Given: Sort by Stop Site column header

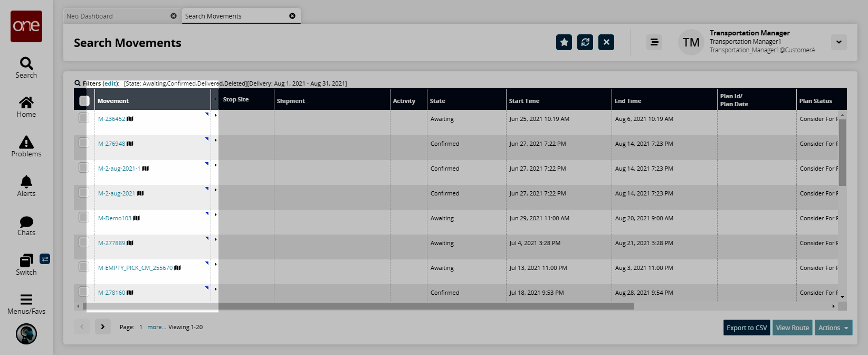Looking at the screenshot, I should click(x=246, y=99).
